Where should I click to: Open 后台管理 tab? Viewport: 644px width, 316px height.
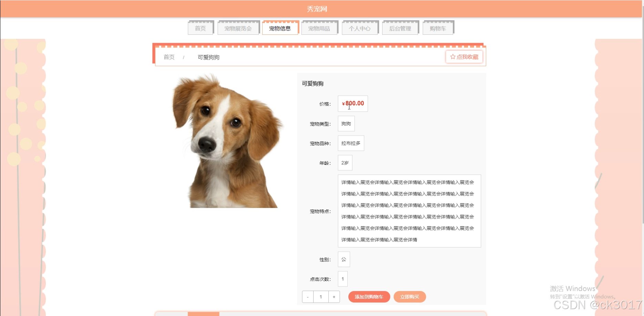400,28
